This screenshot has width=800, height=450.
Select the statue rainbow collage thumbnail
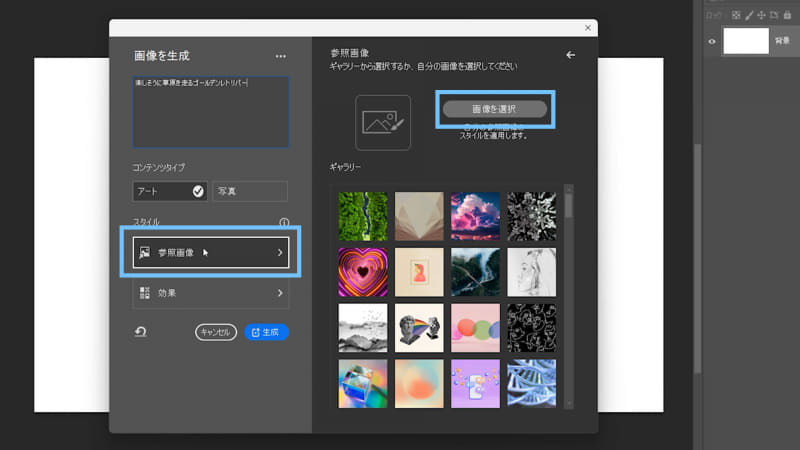pos(419,328)
